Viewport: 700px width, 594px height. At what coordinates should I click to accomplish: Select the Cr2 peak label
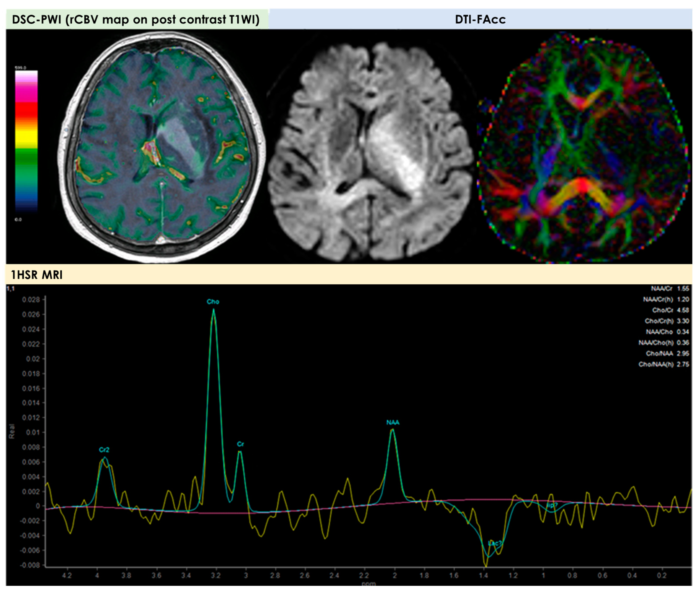[104, 450]
